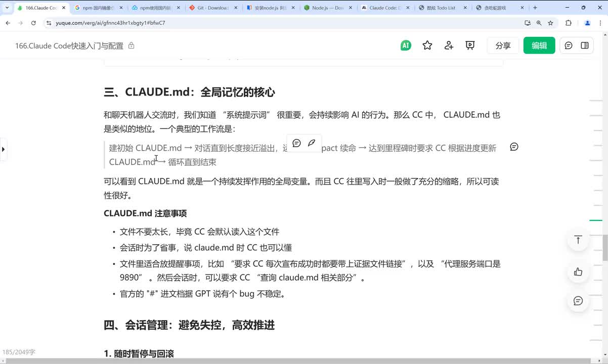Click the lock icon beside document title

132,45
